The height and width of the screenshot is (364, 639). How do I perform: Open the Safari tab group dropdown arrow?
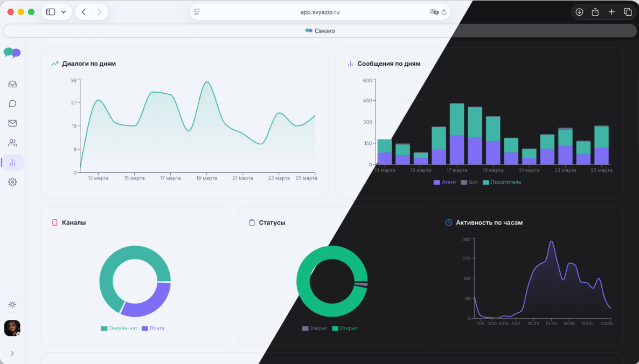click(64, 12)
